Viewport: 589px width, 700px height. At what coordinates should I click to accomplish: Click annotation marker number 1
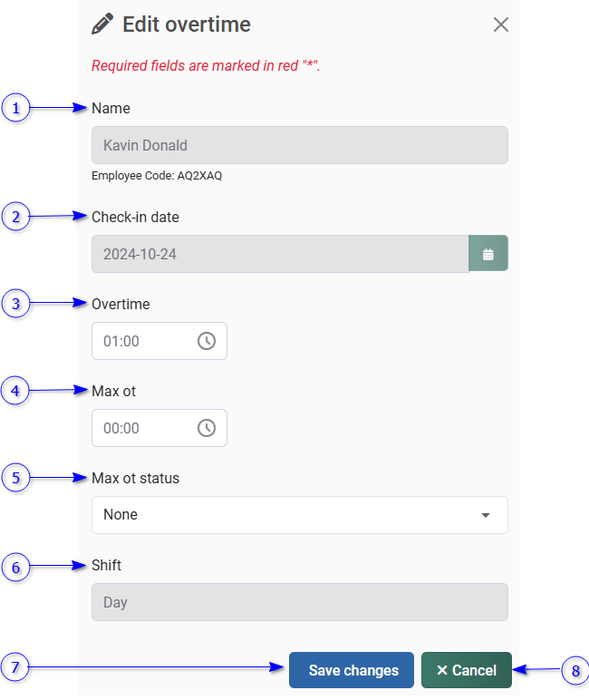pos(15,108)
